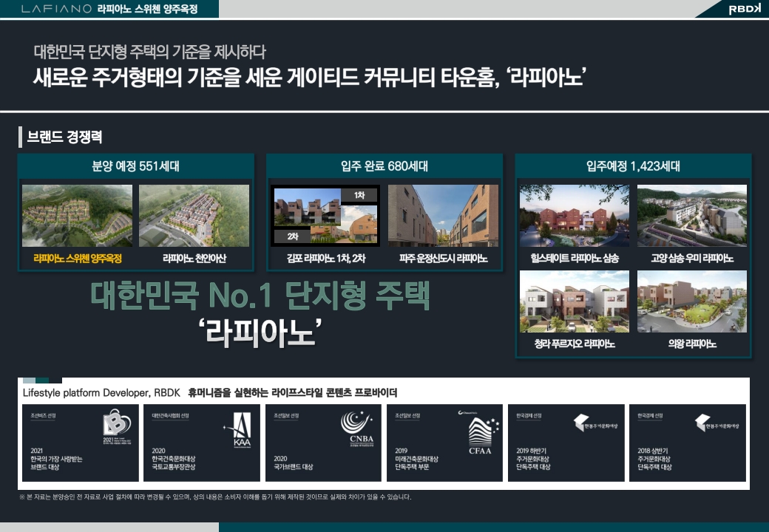Screen dimensions: 769x532
Task: Click the 입주예정 1,423세대 panel header
Action: [633, 166]
